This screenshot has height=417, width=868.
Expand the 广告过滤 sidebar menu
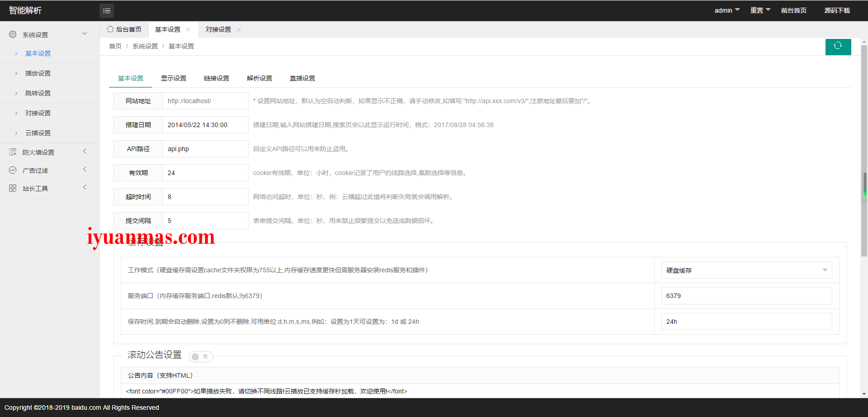pyautogui.click(x=85, y=170)
